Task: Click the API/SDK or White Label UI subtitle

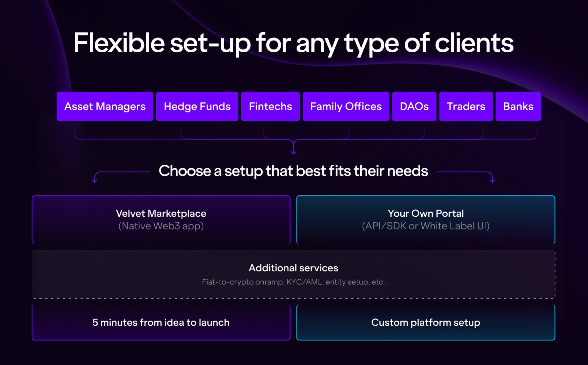Action: tap(425, 226)
